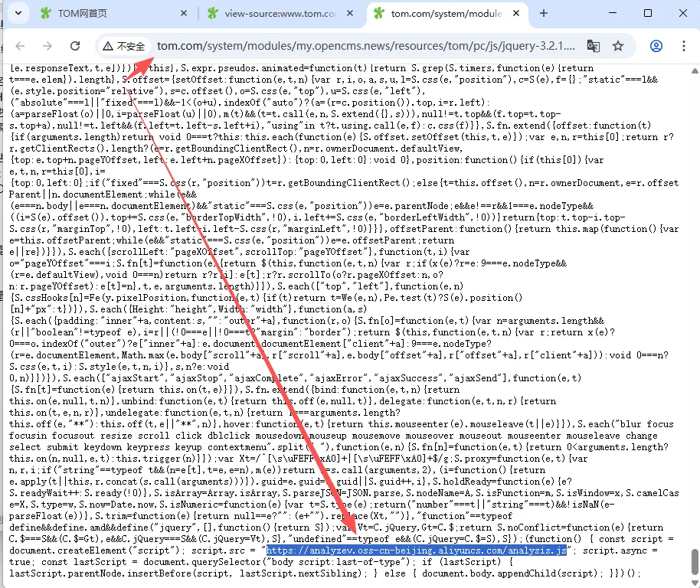700x588 pixels.
Task: Click the 不安全 site security indicator
Action: tap(124, 46)
